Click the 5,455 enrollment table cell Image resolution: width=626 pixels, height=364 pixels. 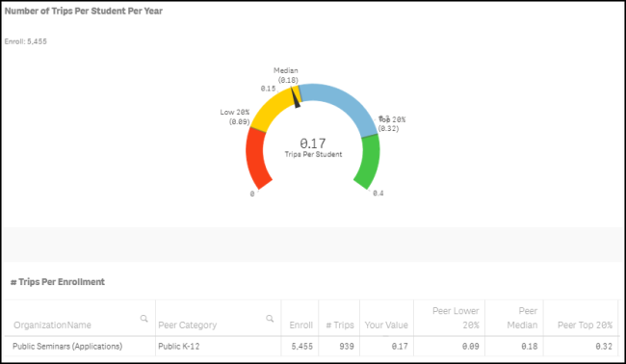point(301,346)
